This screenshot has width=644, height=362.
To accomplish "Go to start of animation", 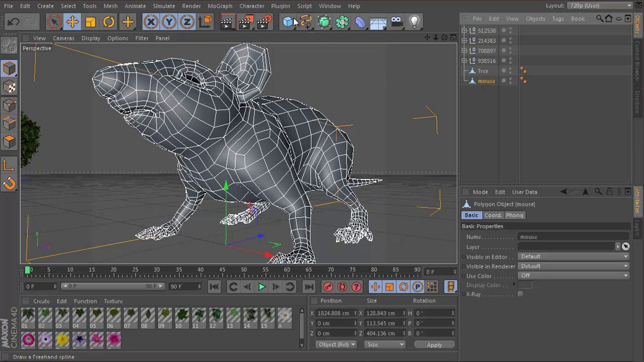I will (214, 287).
